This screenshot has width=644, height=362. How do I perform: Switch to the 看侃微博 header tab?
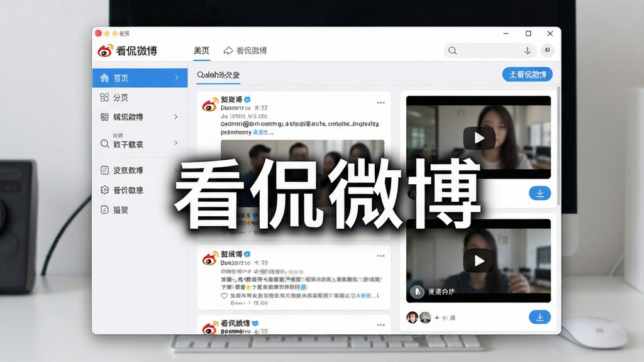click(x=252, y=50)
